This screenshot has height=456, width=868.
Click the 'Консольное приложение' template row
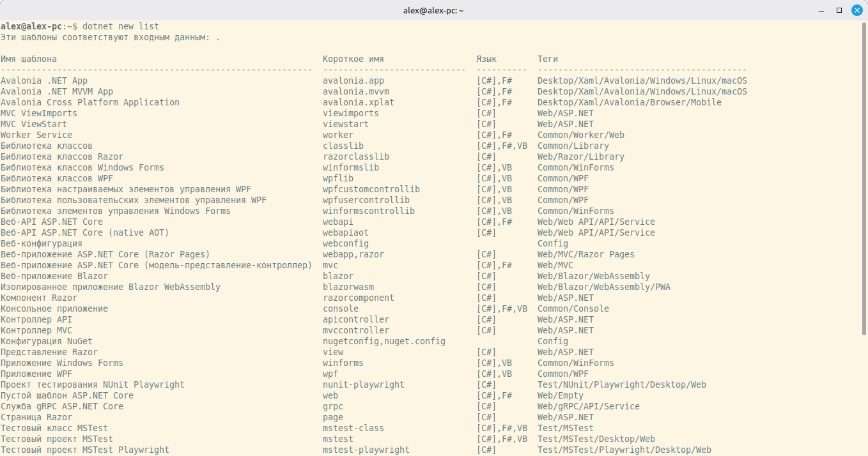coord(54,308)
